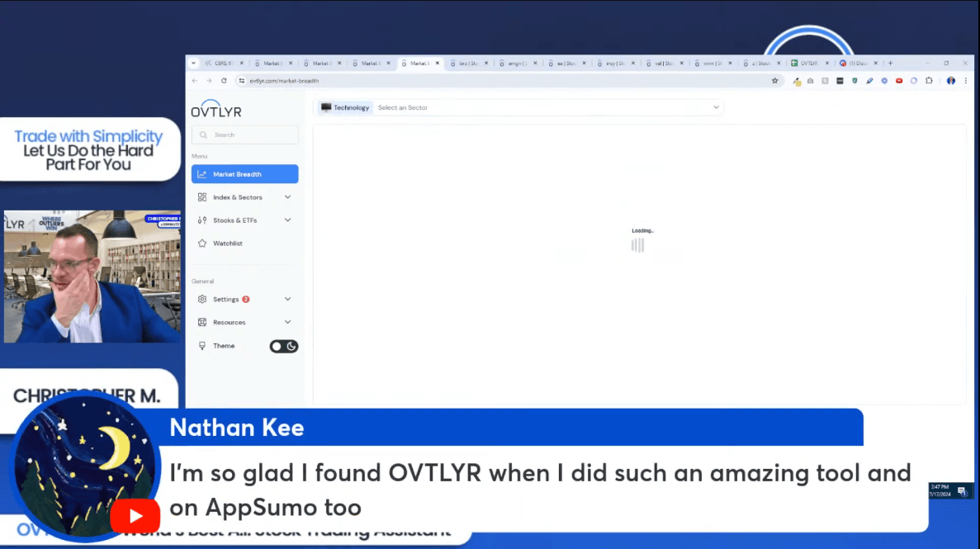Switch to the 'amgn' browser tab
Image resolution: width=980 pixels, height=549 pixels.
[518, 63]
